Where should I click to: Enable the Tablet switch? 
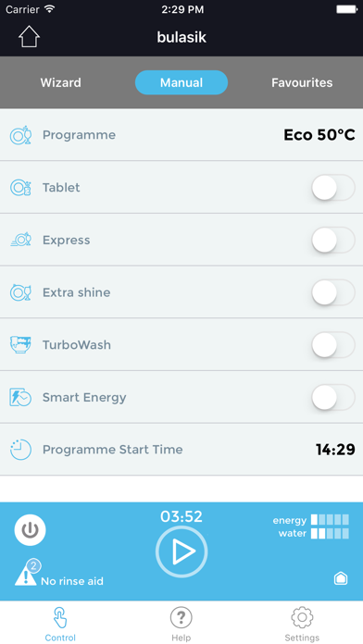click(x=333, y=187)
